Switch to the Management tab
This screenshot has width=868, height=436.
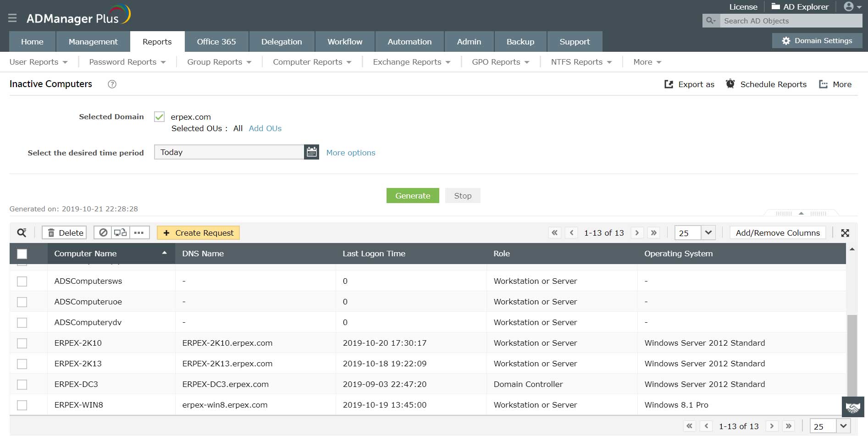click(93, 42)
